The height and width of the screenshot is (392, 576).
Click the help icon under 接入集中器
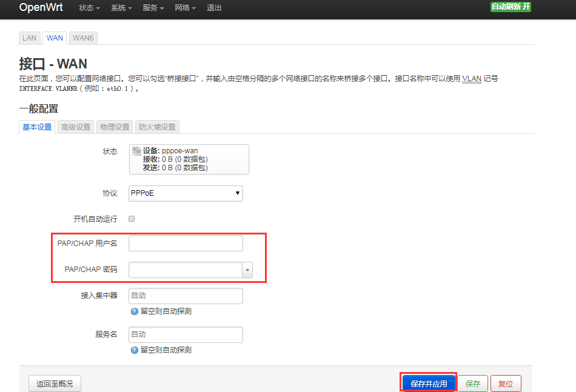pos(135,311)
